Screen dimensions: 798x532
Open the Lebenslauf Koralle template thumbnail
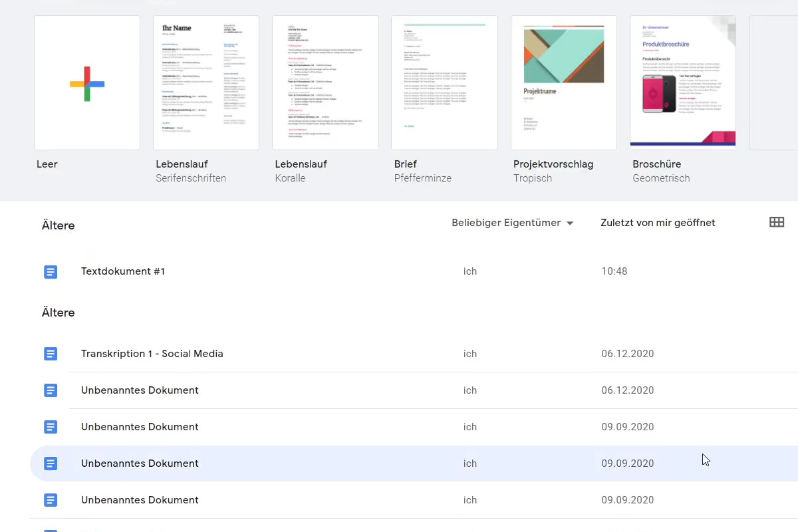tap(325, 83)
